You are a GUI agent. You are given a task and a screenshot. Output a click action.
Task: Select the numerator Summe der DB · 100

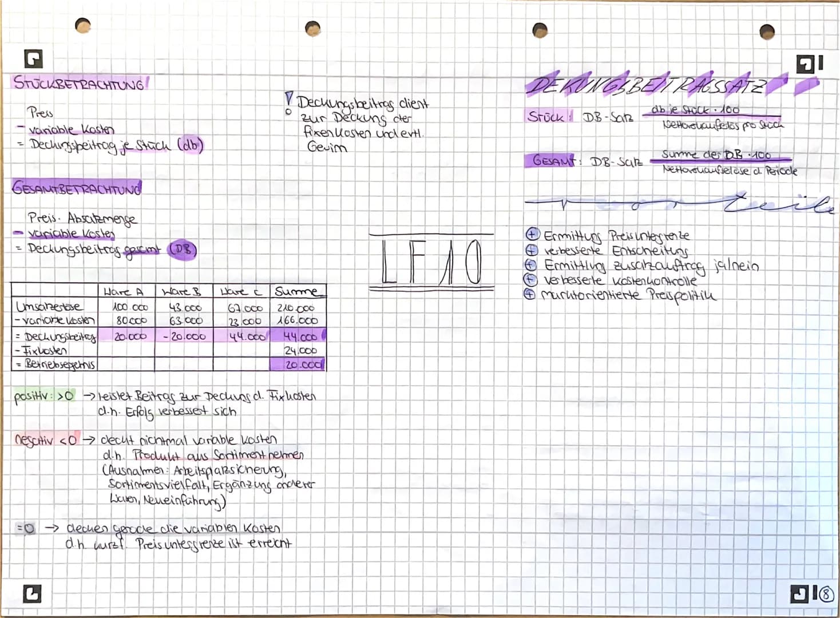point(716,155)
